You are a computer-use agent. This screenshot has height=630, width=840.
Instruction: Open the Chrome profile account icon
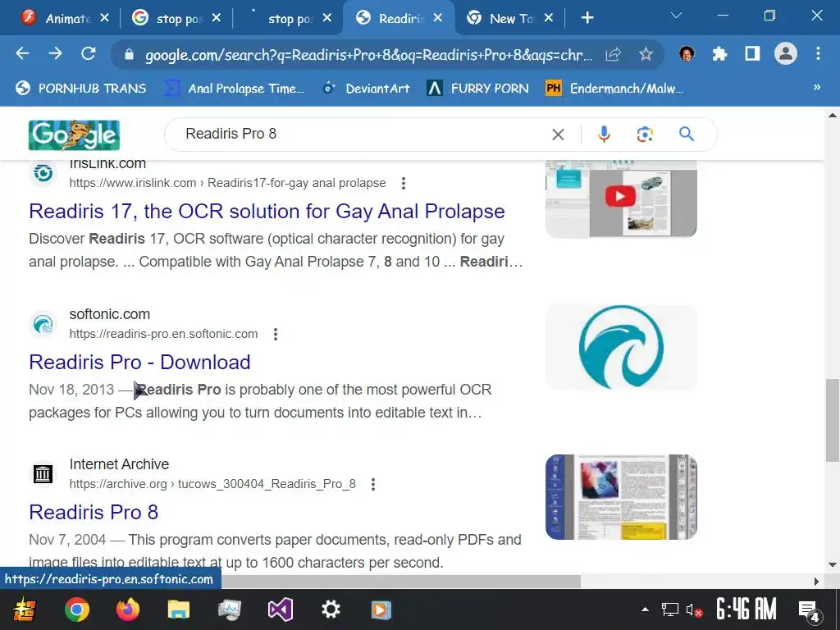[x=785, y=53]
